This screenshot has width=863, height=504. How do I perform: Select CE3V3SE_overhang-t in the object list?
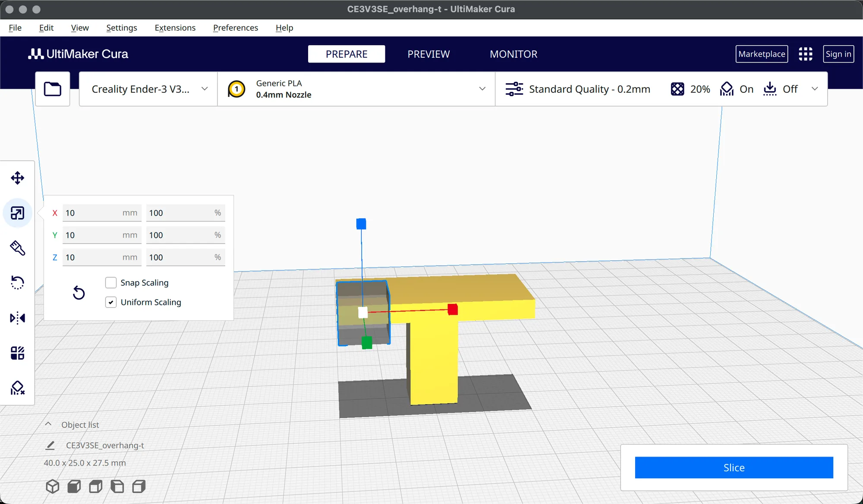tap(105, 445)
